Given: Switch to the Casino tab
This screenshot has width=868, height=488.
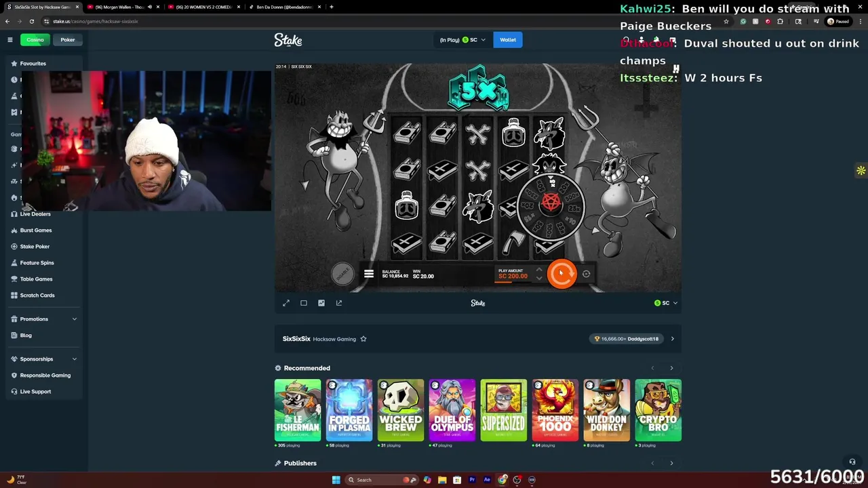Looking at the screenshot, I should click(35, 40).
